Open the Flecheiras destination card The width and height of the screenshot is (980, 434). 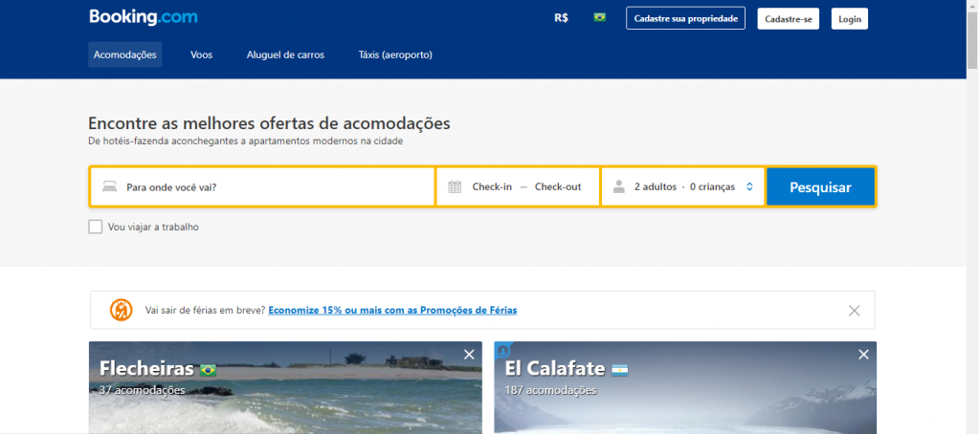point(285,387)
